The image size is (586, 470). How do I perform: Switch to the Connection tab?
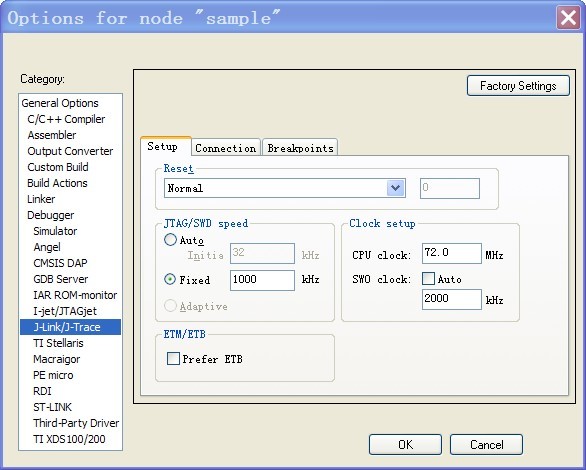point(226,148)
